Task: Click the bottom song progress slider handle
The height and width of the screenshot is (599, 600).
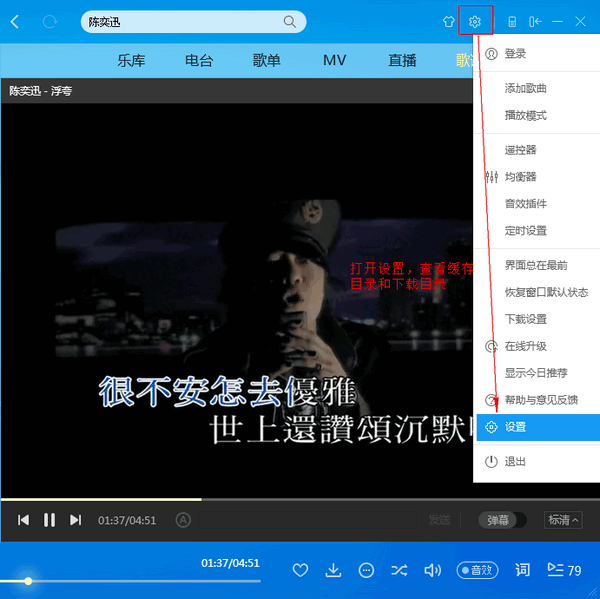Action: coord(28,581)
